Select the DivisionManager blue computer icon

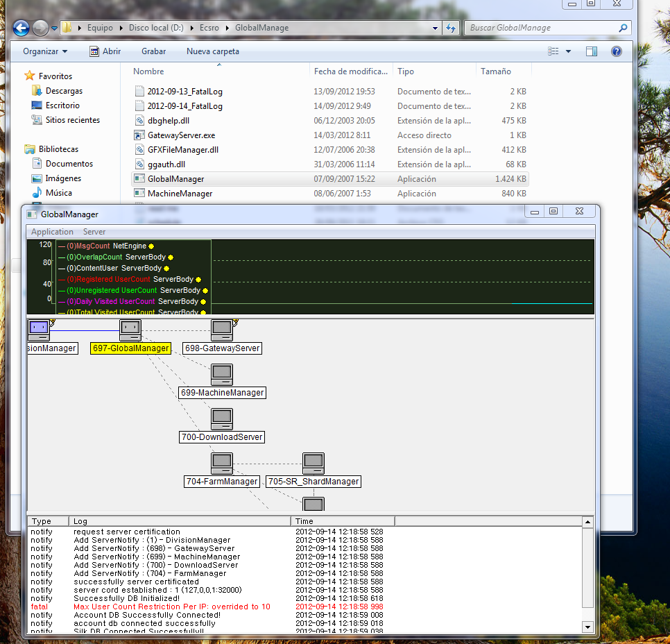(39, 330)
